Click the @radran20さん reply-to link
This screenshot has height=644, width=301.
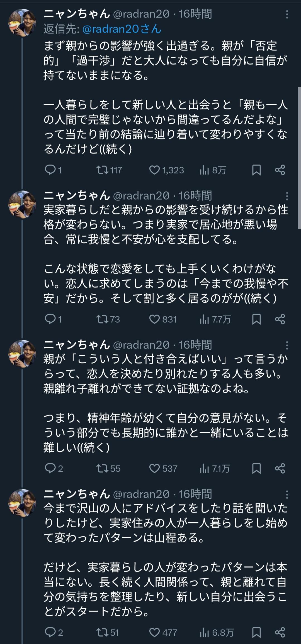[122, 29]
